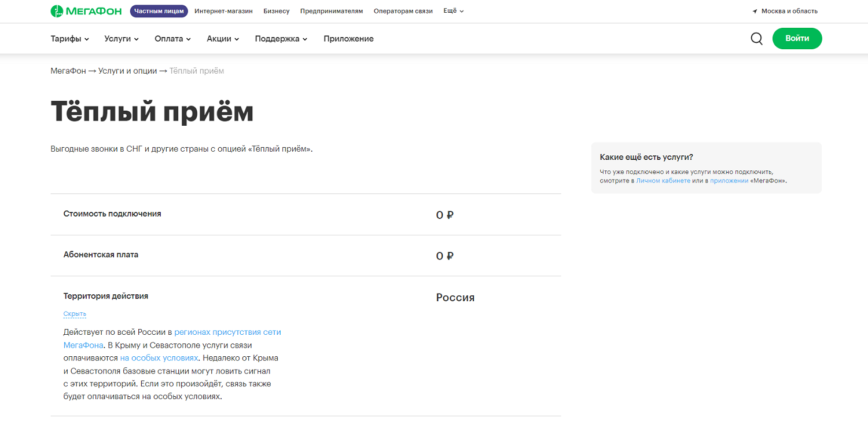Click the Тёплый приём breadcrumb text
Image resolution: width=868 pixels, height=424 pixels.
(x=197, y=71)
